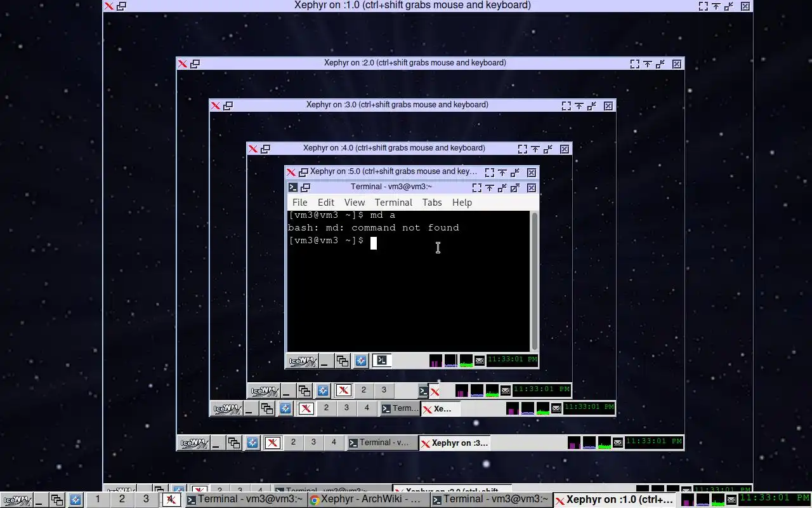812x508 pixels.
Task: Open IceWM menu in the Xephyr :5.0 taskbar
Action: (x=302, y=361)
